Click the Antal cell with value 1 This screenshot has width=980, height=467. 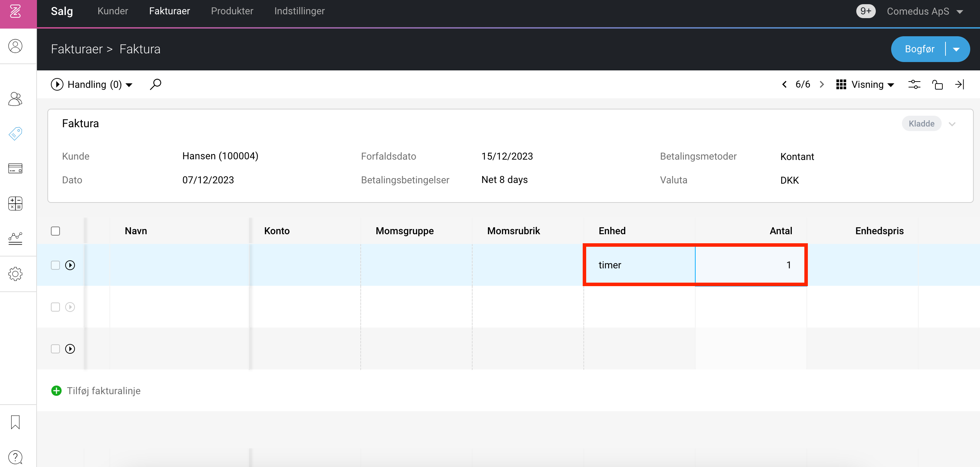[751, 265]
